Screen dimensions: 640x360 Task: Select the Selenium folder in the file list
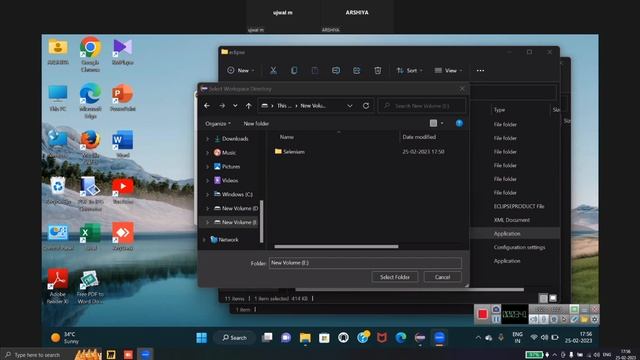290,151
